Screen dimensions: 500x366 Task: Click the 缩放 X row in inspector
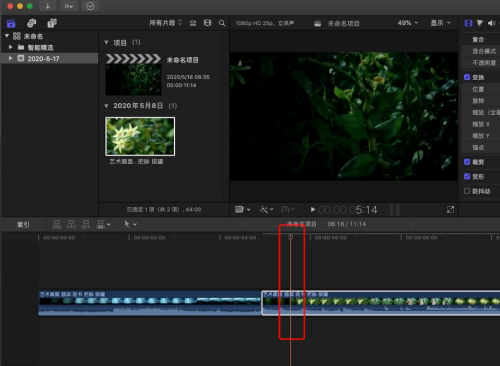point(481,124)
